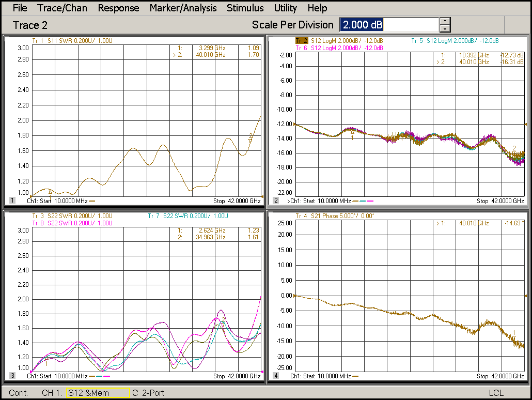The image size is (532, 400).
Task: Open the Marker/Analysis menu
Action: click(183, 8)
